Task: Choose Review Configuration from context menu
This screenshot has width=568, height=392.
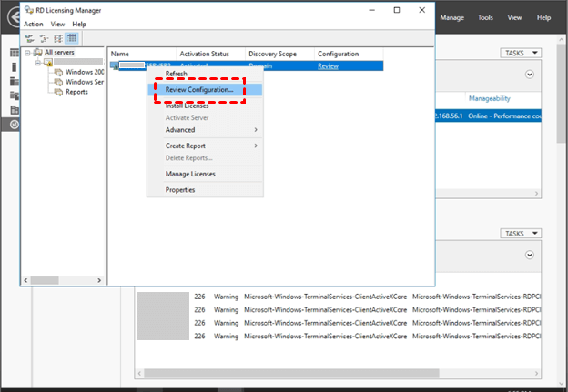Action: (198, 90)
